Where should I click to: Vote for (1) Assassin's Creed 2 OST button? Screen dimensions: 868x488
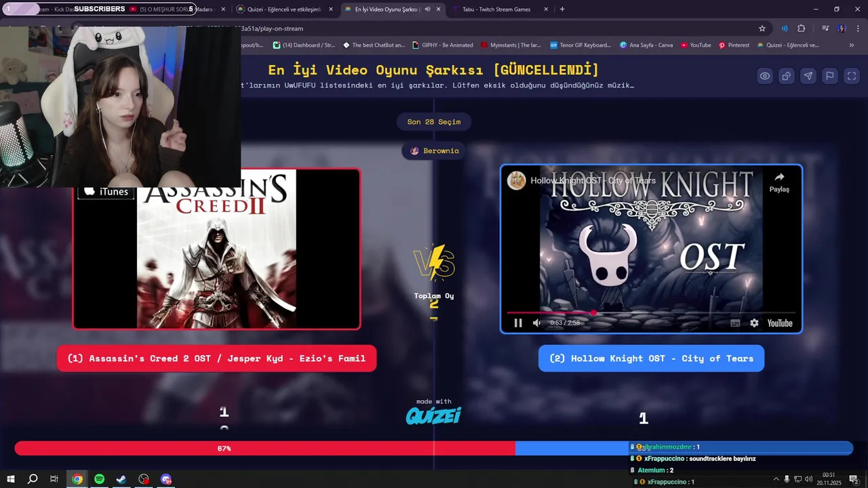[x=216, y=359]
